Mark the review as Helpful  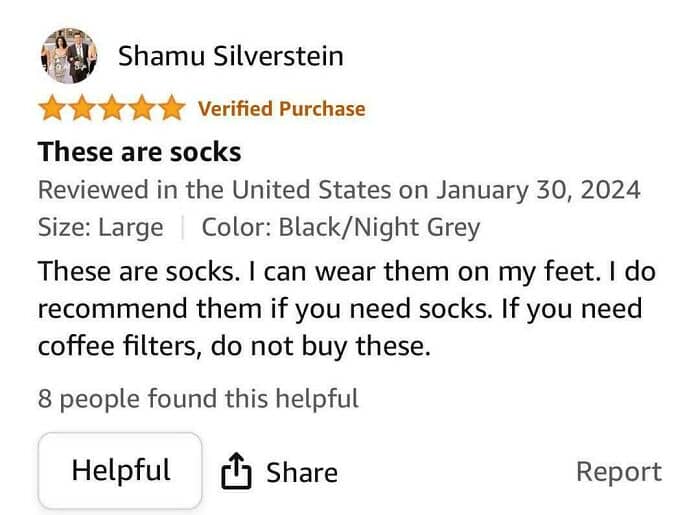click(x=120, y=470)
